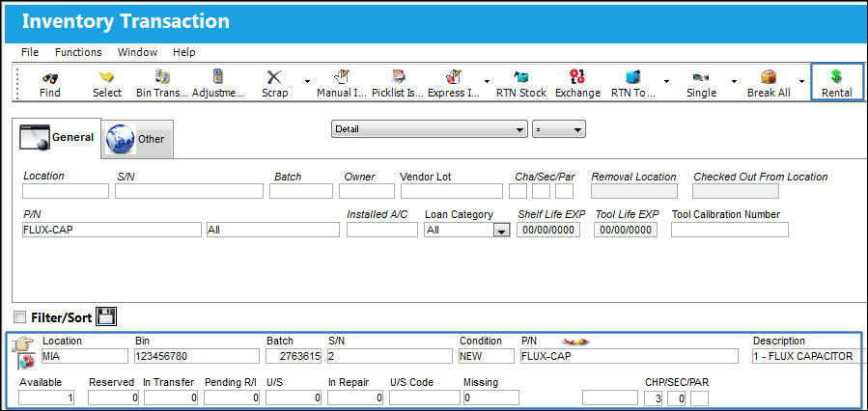
Task: Click the In Transfer quantity field
Action: tap(171, 397)
